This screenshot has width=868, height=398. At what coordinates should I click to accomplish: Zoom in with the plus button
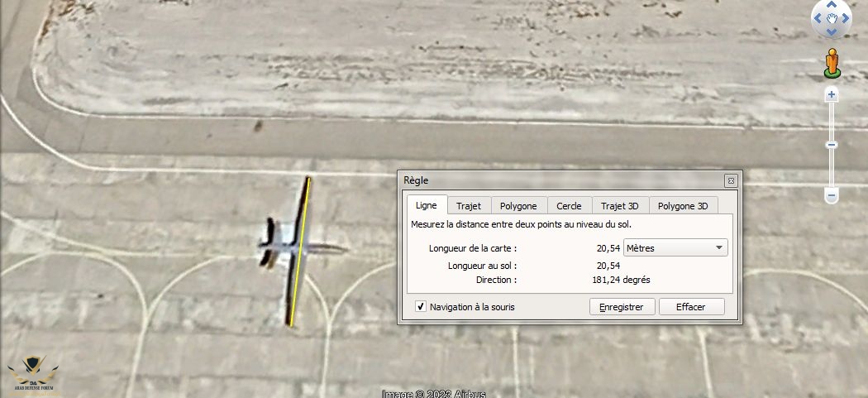tap(832, 95)
